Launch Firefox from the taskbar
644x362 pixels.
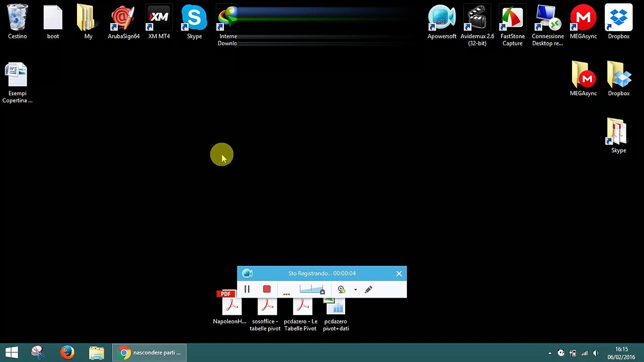tap(67, 352)
